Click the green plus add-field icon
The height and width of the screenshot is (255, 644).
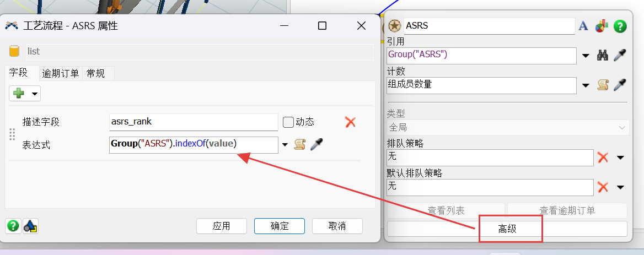(x=19, y=94)
